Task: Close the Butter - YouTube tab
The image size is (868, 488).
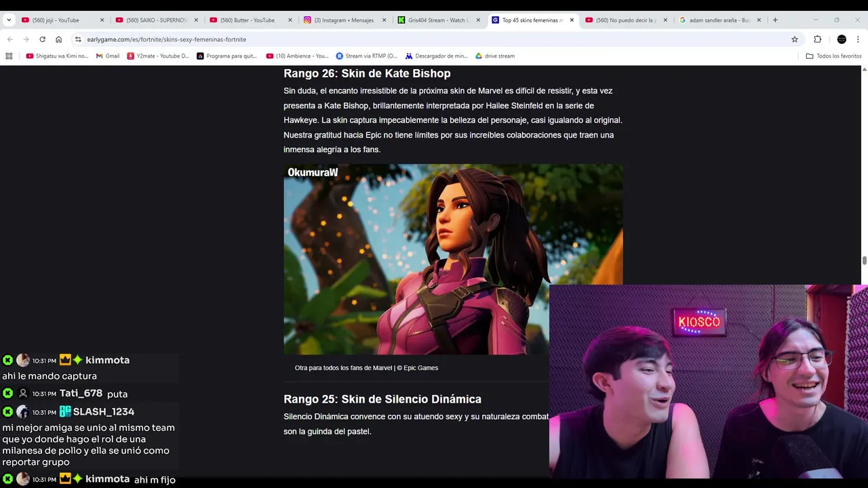Action: (290, 20)
